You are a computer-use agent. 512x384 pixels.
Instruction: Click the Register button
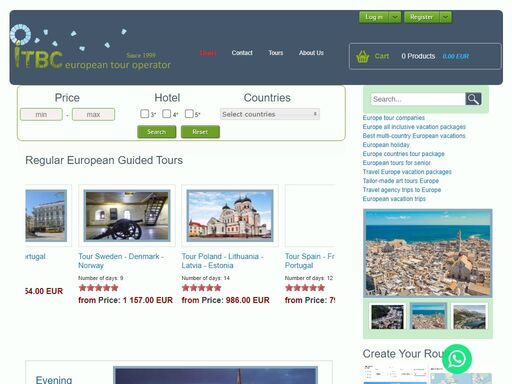[x=422, y=17]
